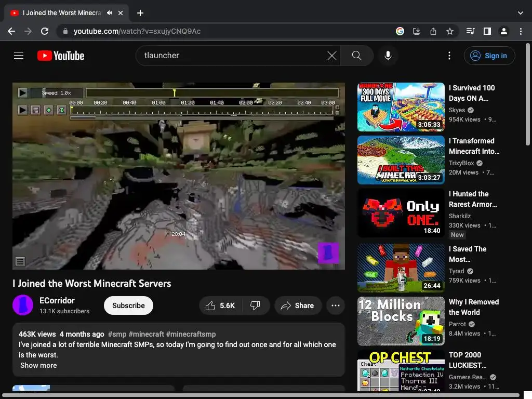
Task: Click the Sign in button
Action: tap(489, 56)
